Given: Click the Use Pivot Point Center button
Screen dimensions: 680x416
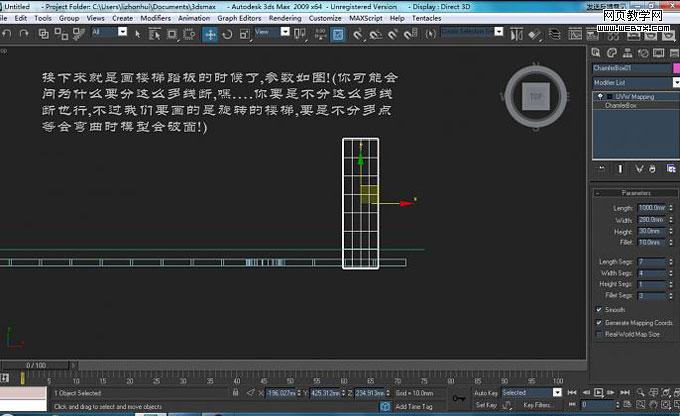Looking at the screenshot, I should pyautogui.click(x=300, y=34).
